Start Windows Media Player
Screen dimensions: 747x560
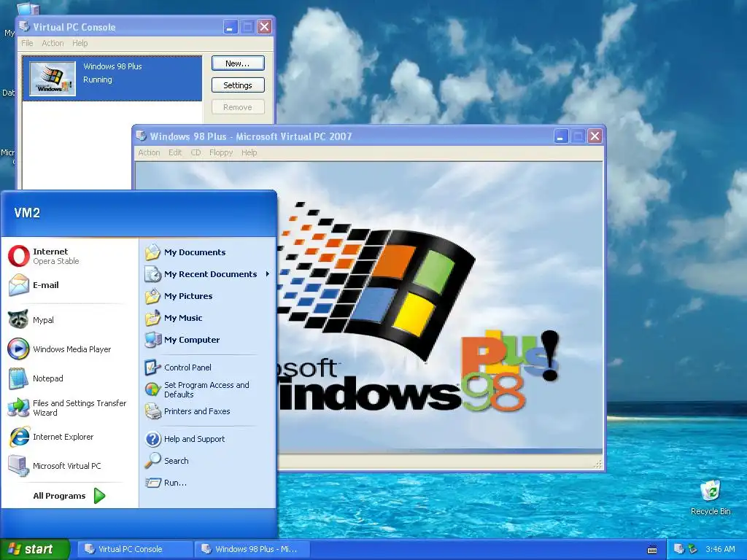click(69, 349)
